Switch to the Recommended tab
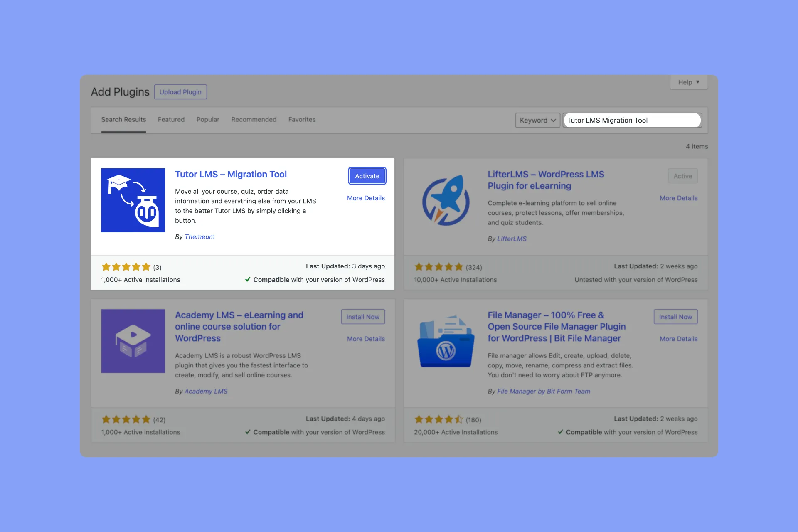The height and width of the screenshot is (532, 798). click(254, 120)
